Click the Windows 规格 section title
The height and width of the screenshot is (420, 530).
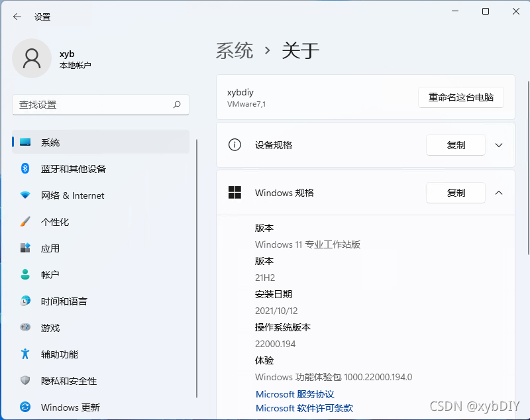tap(284, 193)
